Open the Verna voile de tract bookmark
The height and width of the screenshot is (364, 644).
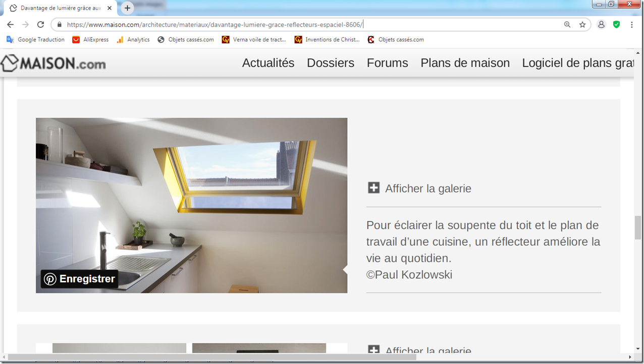(x=254, y=39)
